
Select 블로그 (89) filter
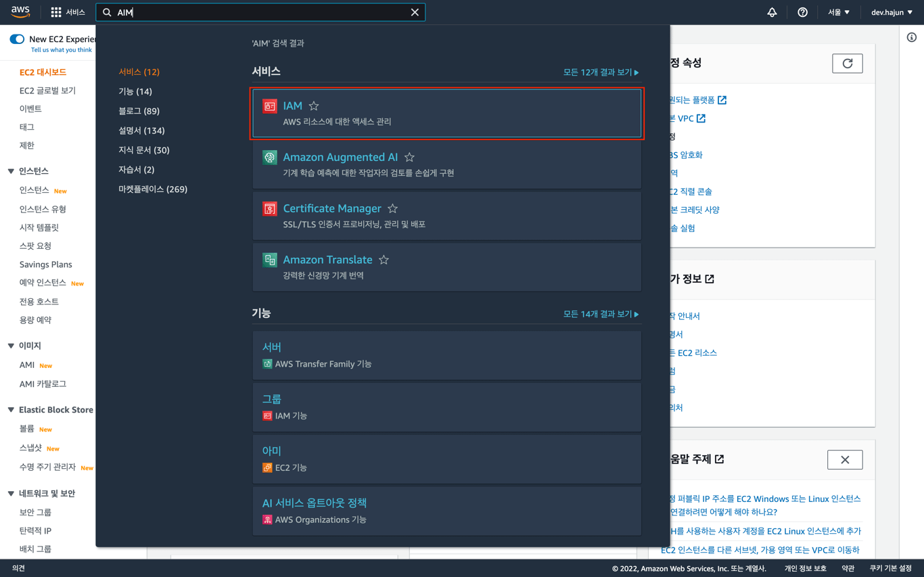[x=139, y=111]
